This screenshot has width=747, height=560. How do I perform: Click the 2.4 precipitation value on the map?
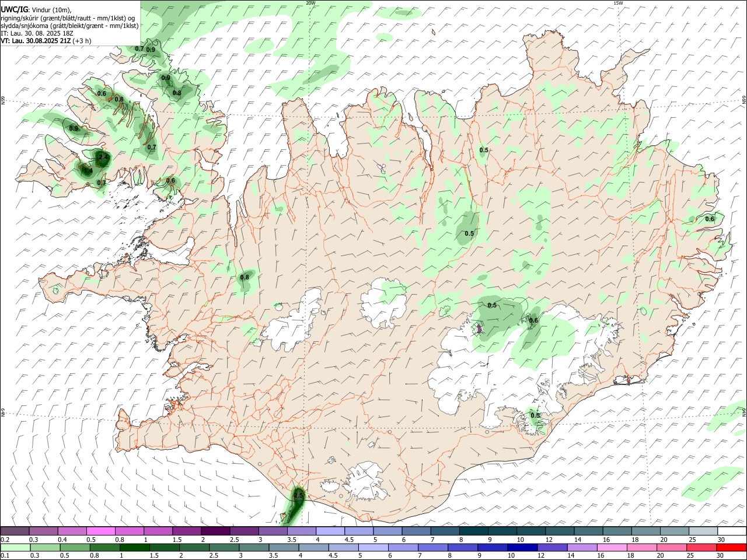pyautogui.click(x=103, y=157)
